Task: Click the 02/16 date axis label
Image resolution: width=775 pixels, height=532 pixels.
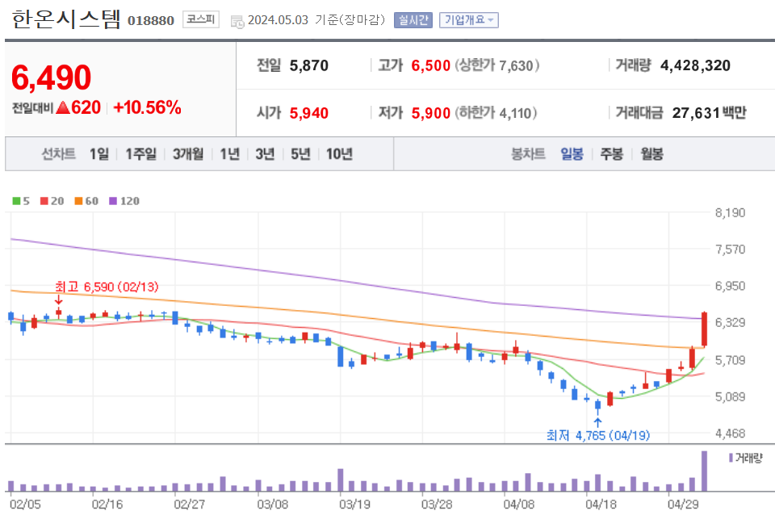Action: [107, 505]
